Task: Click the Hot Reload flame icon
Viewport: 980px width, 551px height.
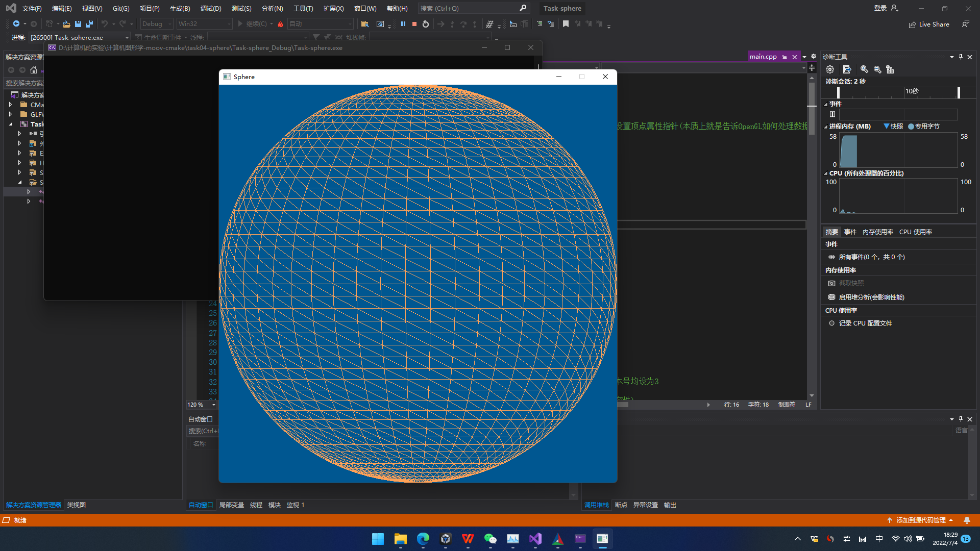Action: point(280,24)
